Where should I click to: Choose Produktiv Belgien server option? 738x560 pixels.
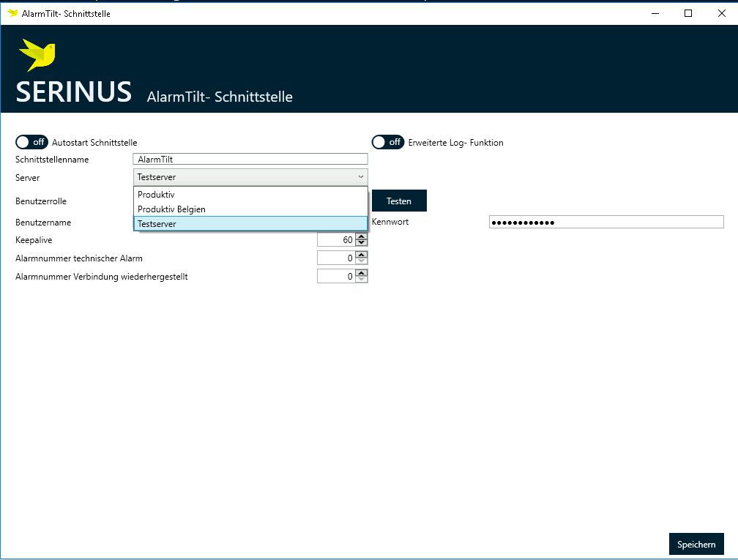click(x=250, y=209)
